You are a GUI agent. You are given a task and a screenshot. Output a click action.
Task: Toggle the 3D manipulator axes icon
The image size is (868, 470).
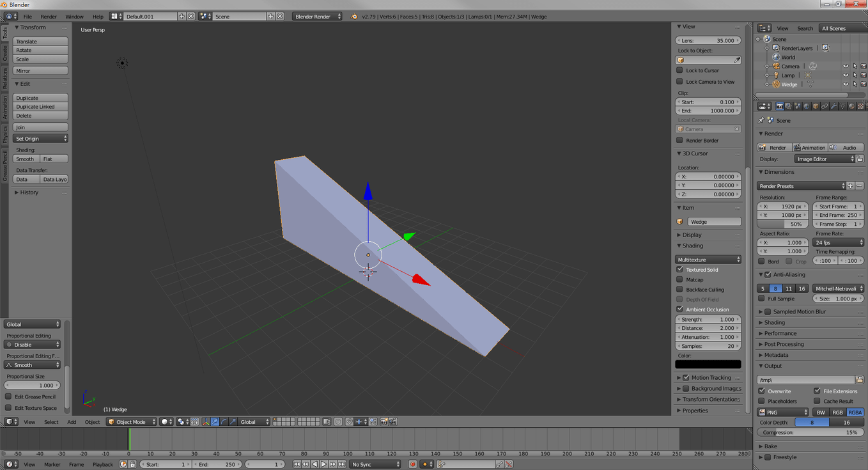click(206, 422)
